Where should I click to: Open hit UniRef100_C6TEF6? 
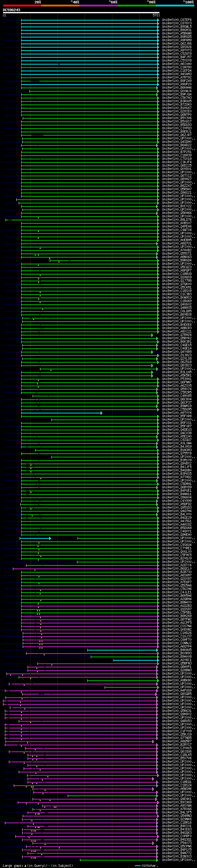coord(176,20)
